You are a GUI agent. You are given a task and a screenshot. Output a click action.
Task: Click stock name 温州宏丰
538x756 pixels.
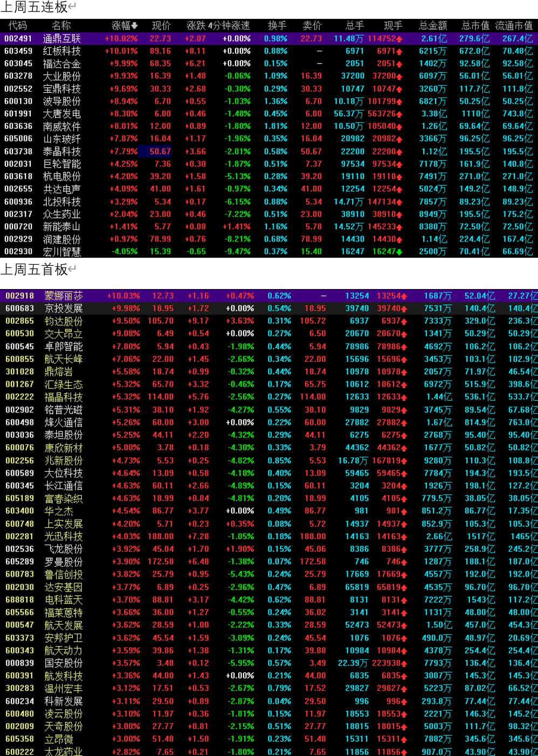point(64,689)
